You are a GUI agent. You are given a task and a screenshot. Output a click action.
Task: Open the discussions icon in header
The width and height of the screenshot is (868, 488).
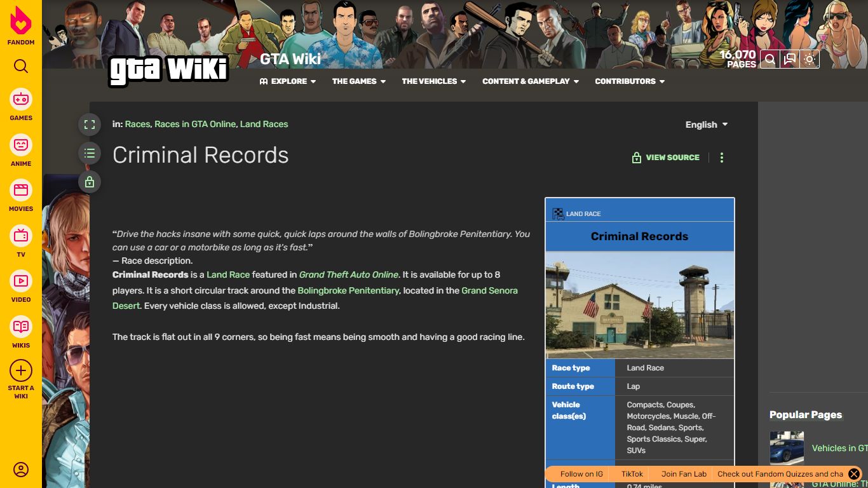pyautogui.click(x=790, y=59)
